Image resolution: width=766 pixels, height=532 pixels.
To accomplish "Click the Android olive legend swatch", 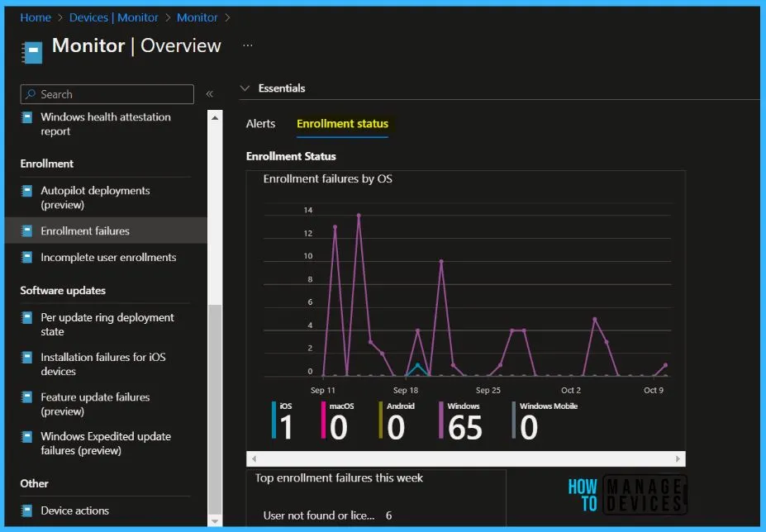I will coord(381,420).
